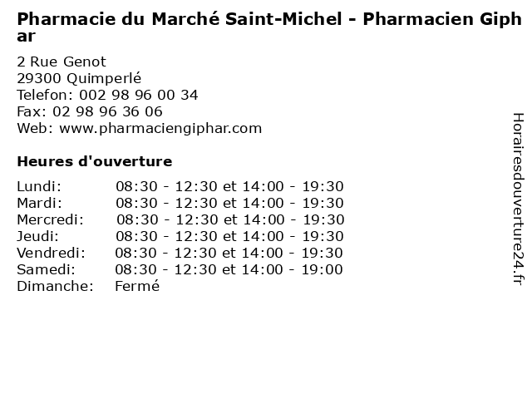
Task: Click the opening hours listed for Vendredi
Action: [x=229, y=253]
